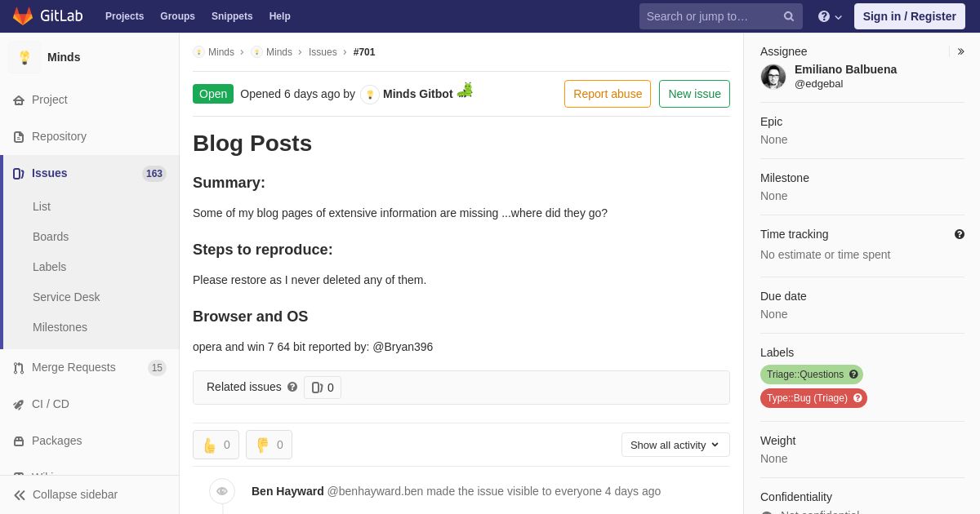Open the Show all activity dropdown
This screenshot has height=514, width=980.
(x=675, y=445)
